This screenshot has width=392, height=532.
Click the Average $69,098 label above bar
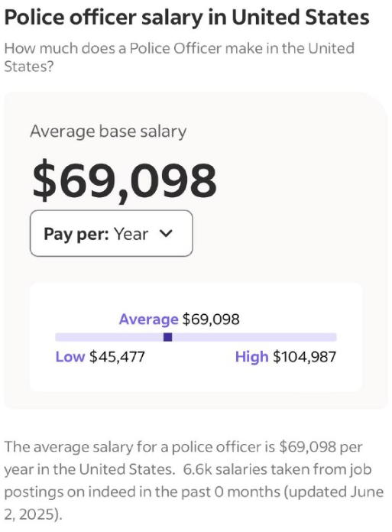pos(179,319)
